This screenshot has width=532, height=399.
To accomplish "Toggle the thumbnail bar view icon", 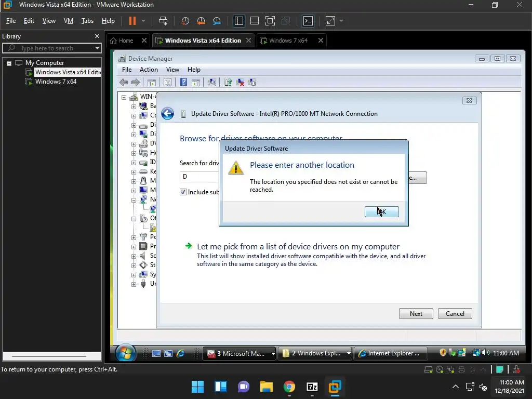I will coord(255,21).
